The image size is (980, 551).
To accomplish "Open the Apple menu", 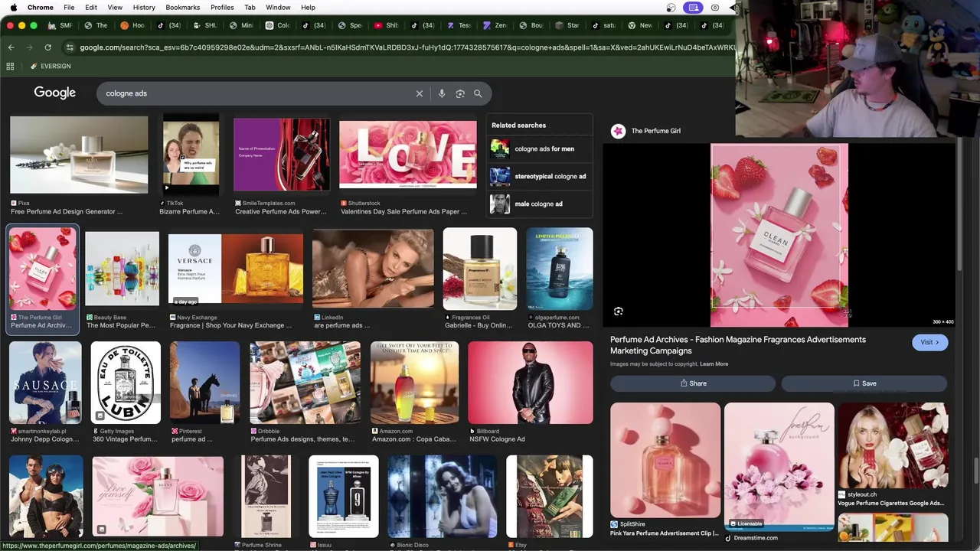I will pos(13,8).
